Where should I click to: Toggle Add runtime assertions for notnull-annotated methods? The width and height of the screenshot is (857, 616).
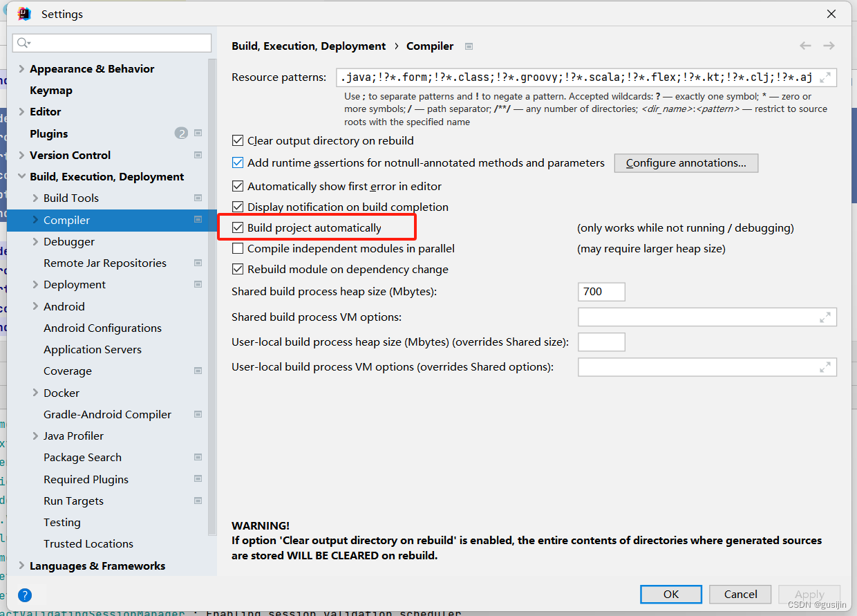click(238, 163)
